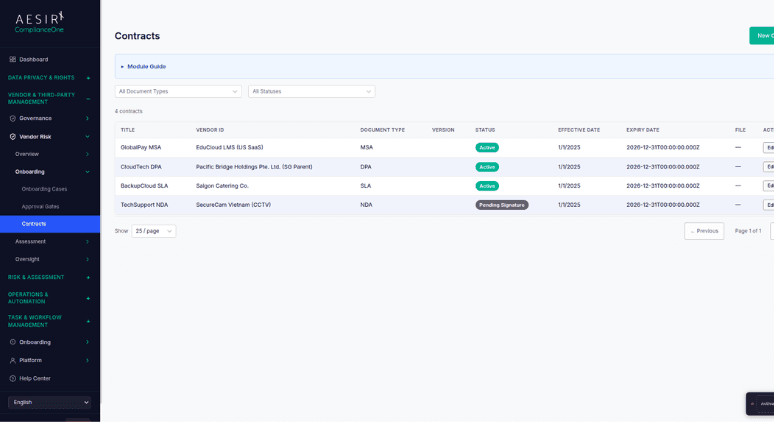Click Pacific Bridge Holdings Pte. Ltd. vendor cell
Screen dimensions: 774x422
click(x=254, y=167)
